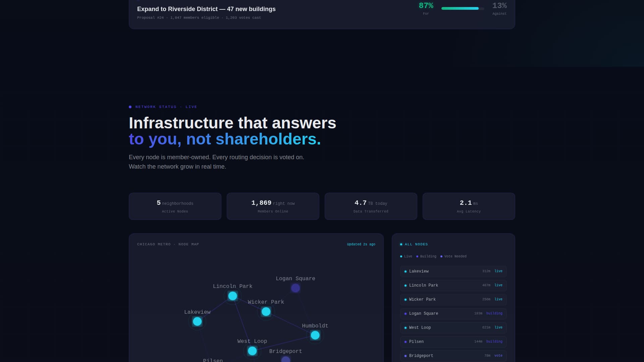Select the Lincoln Park node on the map
The width and height of the screenshot is (644, 362).
(x=232, y=296)
